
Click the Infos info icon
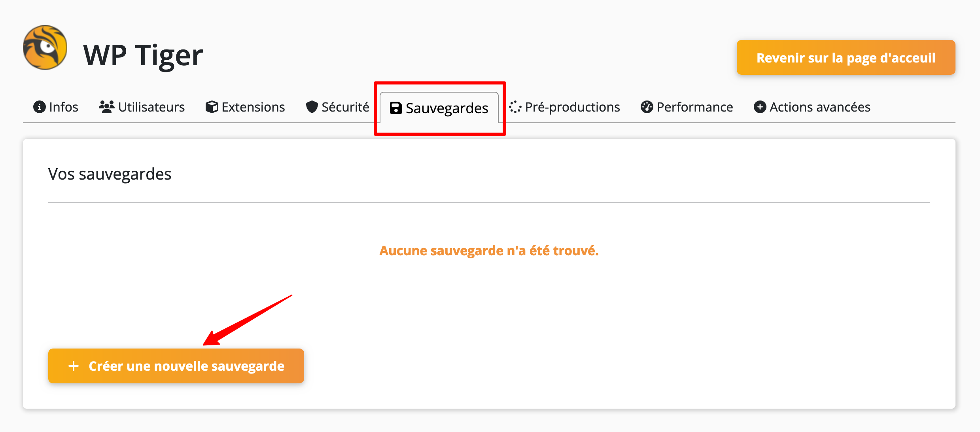pos(39,107)
